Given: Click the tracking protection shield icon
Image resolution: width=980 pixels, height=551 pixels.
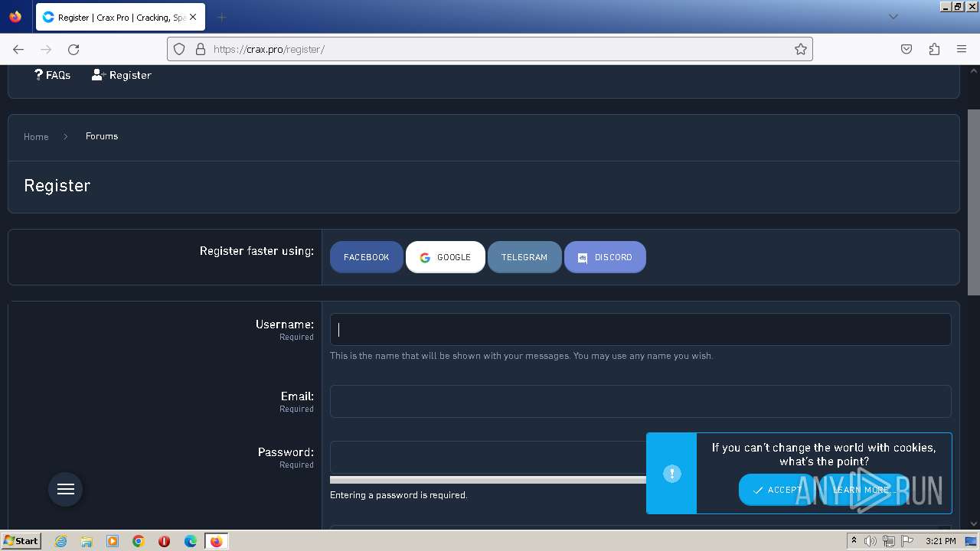Looking at the screenshot, I should (179, 49).
